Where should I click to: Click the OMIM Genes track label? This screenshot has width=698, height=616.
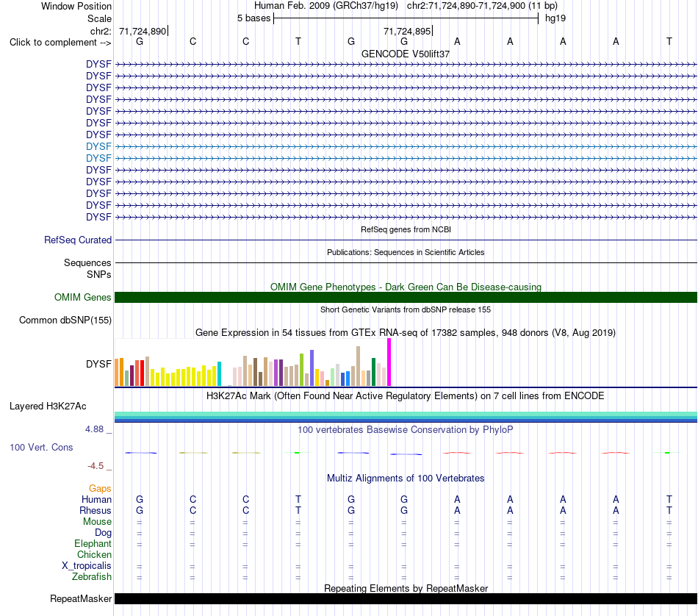(83, 297)
